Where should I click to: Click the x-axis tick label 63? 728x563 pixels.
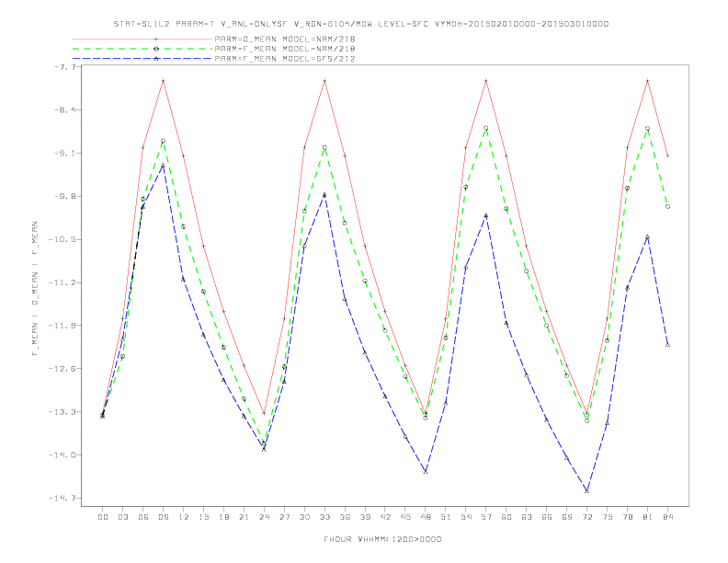[x=527, y=517]
